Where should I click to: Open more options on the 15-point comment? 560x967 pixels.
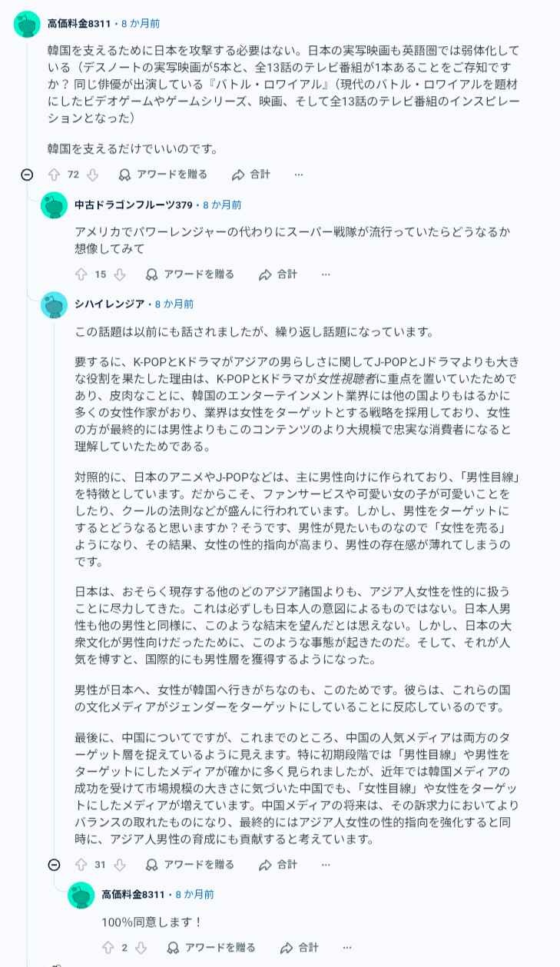pyautogui.click(x=326, y=274)
